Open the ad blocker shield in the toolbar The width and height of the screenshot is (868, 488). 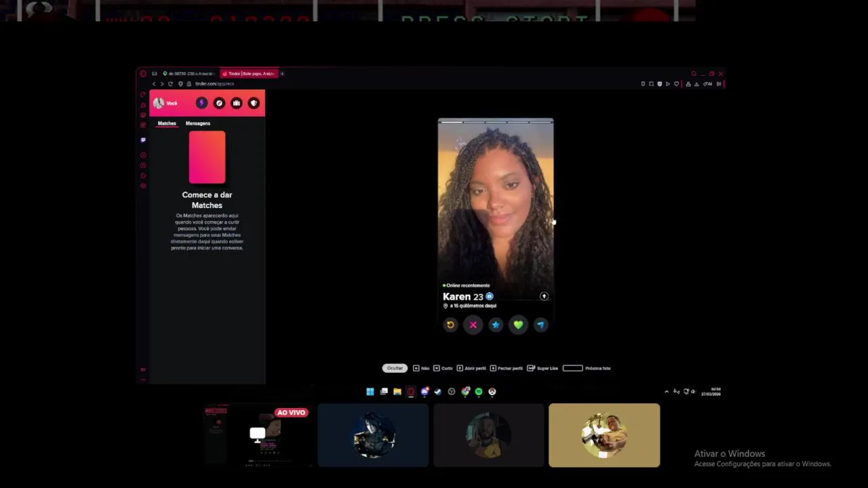coord(660,84)
